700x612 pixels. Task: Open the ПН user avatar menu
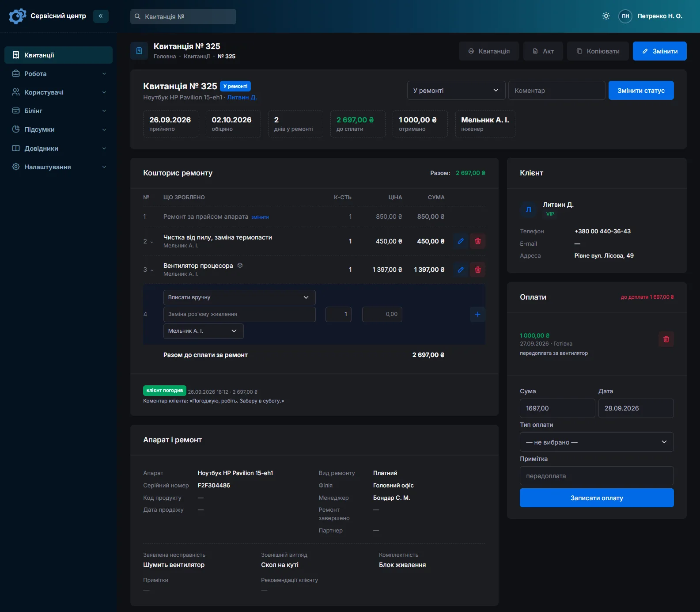point(625,16)
